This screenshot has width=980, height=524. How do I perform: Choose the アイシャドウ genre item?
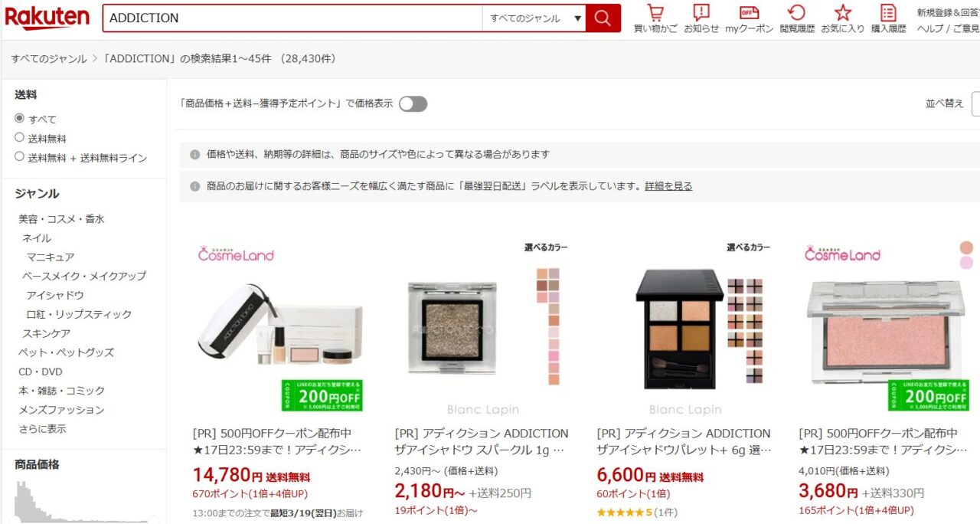(55, 295)
